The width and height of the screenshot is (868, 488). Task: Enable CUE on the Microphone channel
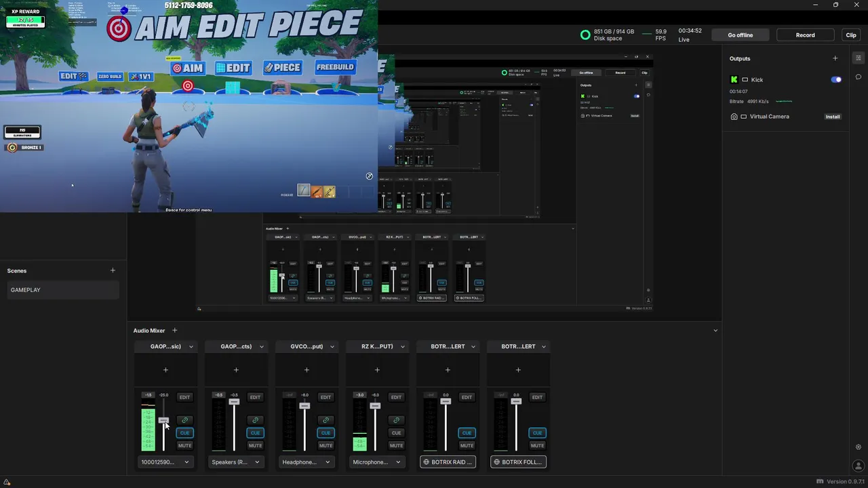[396, 432]
